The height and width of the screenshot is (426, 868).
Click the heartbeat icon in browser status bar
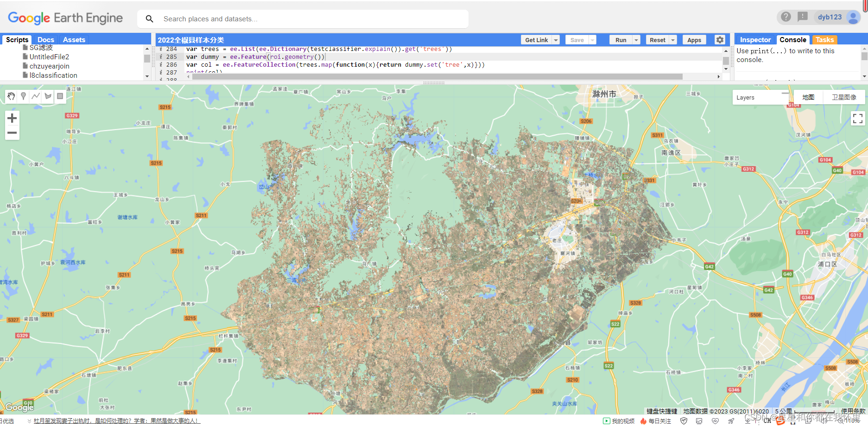coord(715,421)
